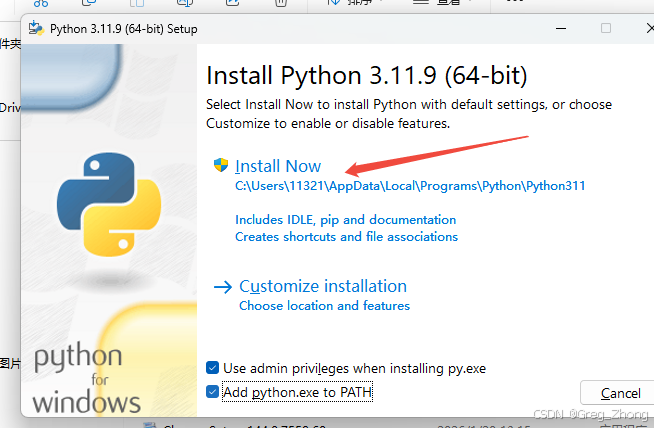Click the Choose location and features text
654x428 pixels.
pos(324,306)
